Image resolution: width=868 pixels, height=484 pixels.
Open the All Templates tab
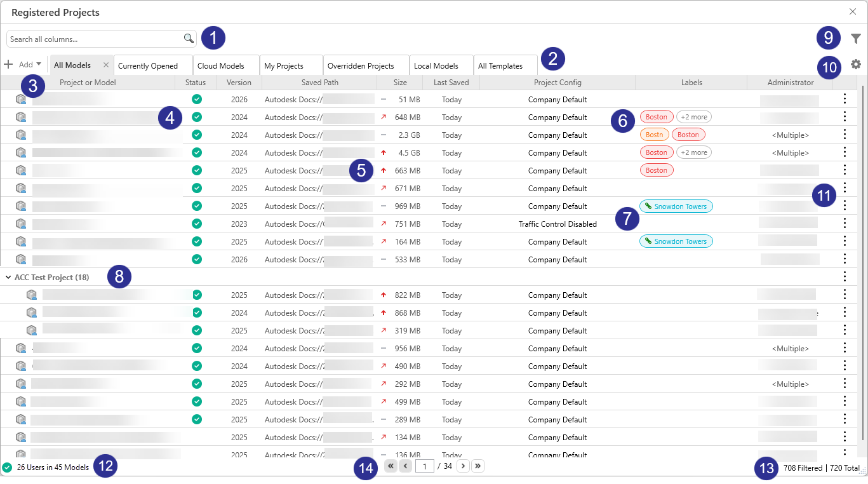pos(506,65)
